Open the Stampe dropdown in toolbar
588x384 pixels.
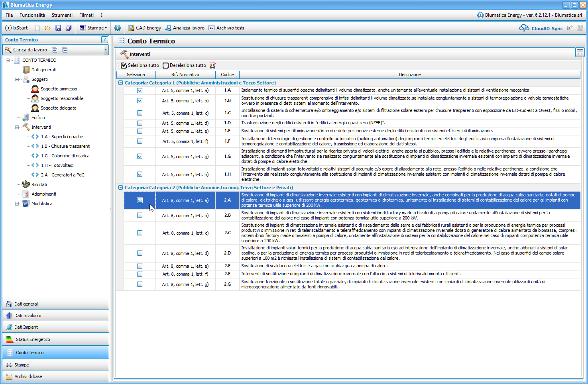(x=93, y=28)
